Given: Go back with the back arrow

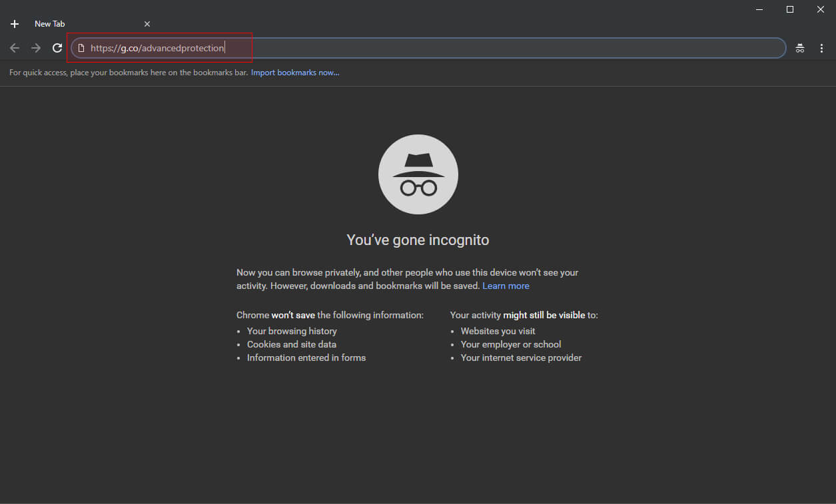Looking at the screenshot, I should [x=15, y=48].
